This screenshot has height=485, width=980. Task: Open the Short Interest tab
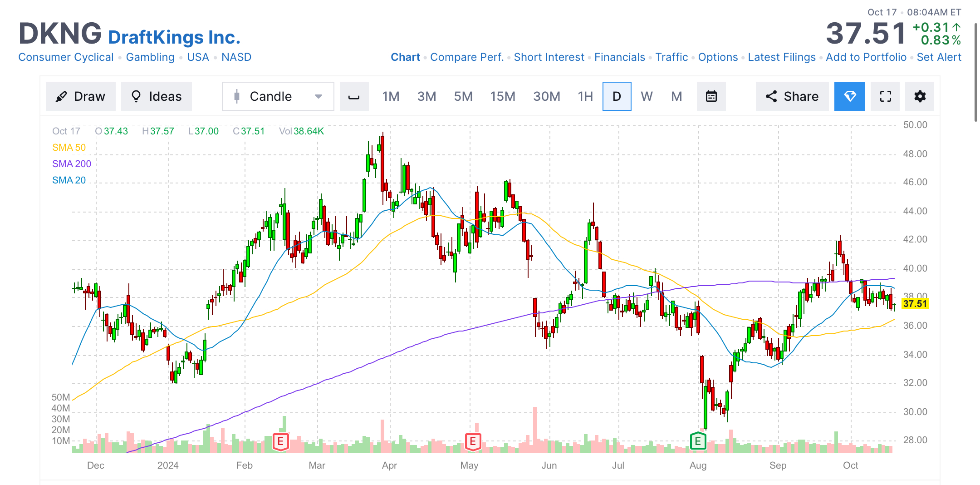(549, 57)
